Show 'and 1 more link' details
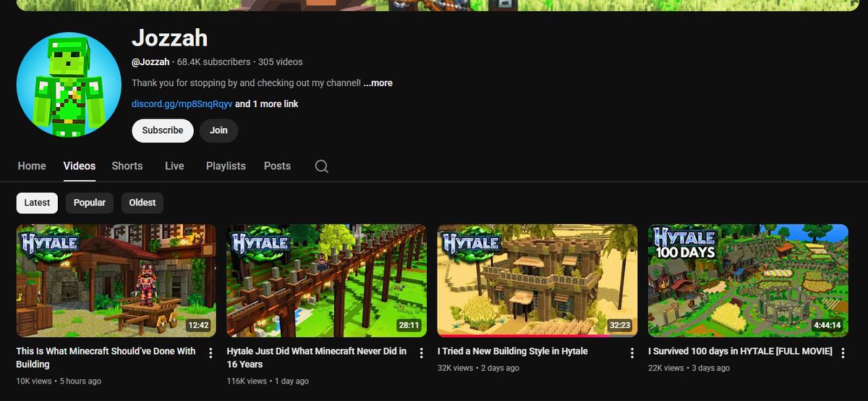This screenshot has width=868, height=401. pos(267,104)
